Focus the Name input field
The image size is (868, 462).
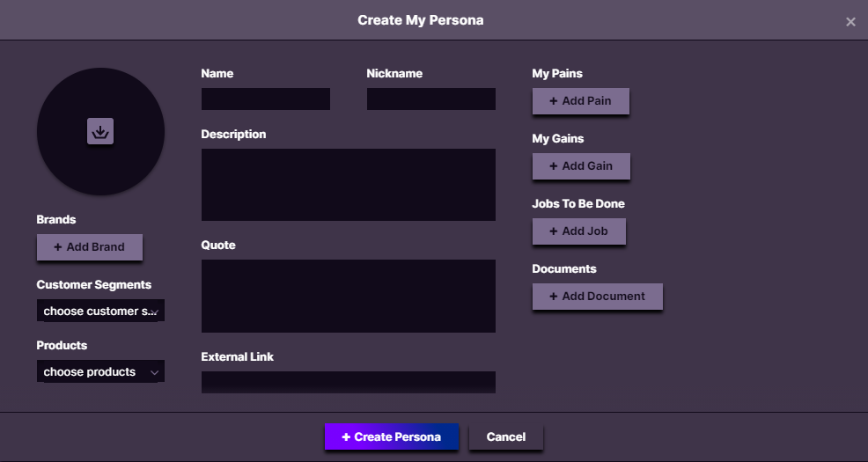pyautogui.click(x=266, y=99)
